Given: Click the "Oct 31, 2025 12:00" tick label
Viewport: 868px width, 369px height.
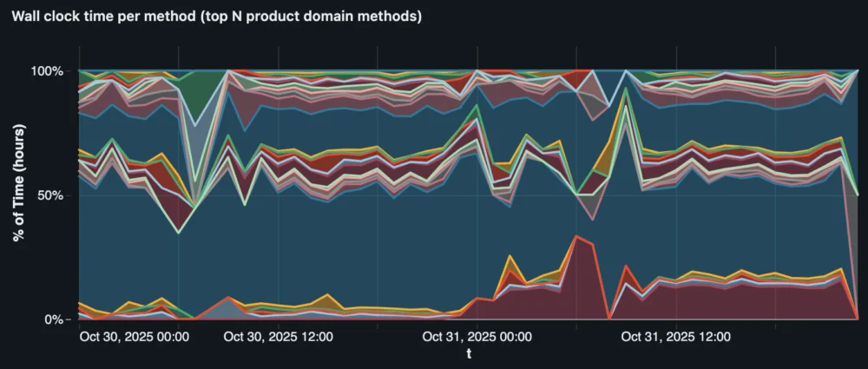Looking at the screenshot, I should [x=675, y=337].
